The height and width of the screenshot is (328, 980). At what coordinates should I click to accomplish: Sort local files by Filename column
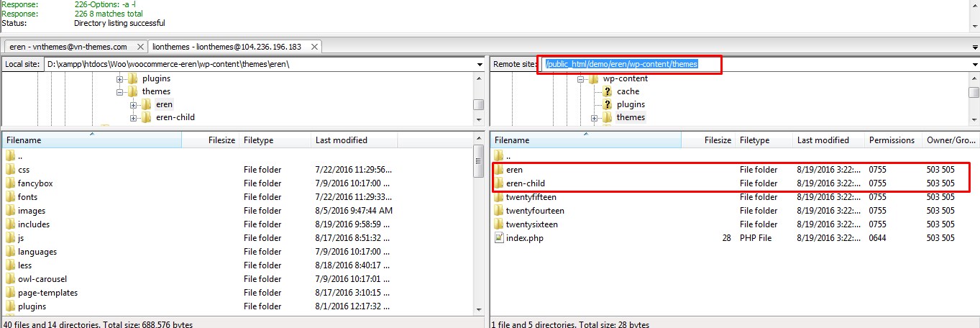(x=92, y=140)
